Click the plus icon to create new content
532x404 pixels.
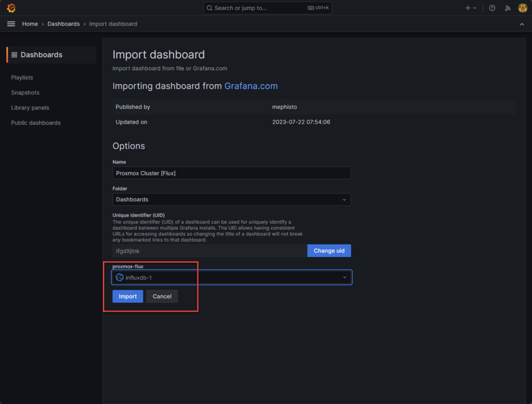point(468,8)
